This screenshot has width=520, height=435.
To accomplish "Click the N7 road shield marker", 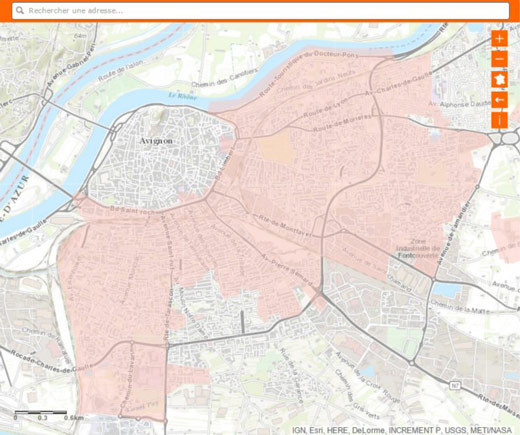I will pyautogui.click(x=455, y=386).
